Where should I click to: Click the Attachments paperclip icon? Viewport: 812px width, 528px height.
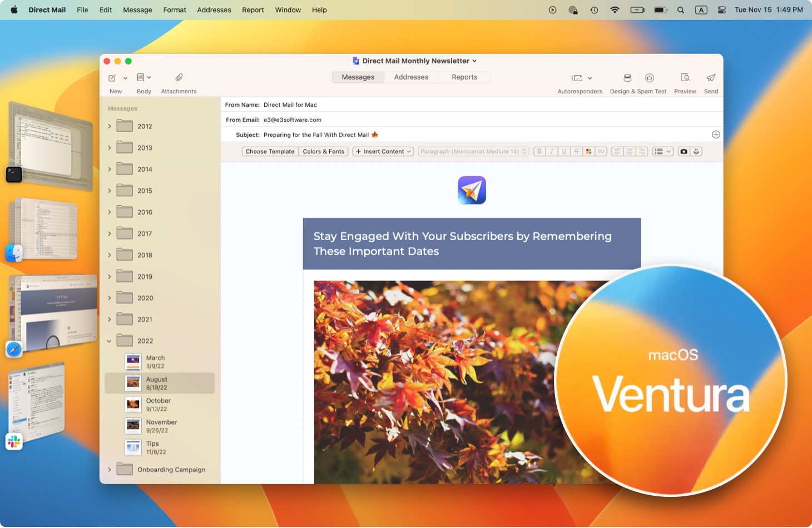point(179,78)
